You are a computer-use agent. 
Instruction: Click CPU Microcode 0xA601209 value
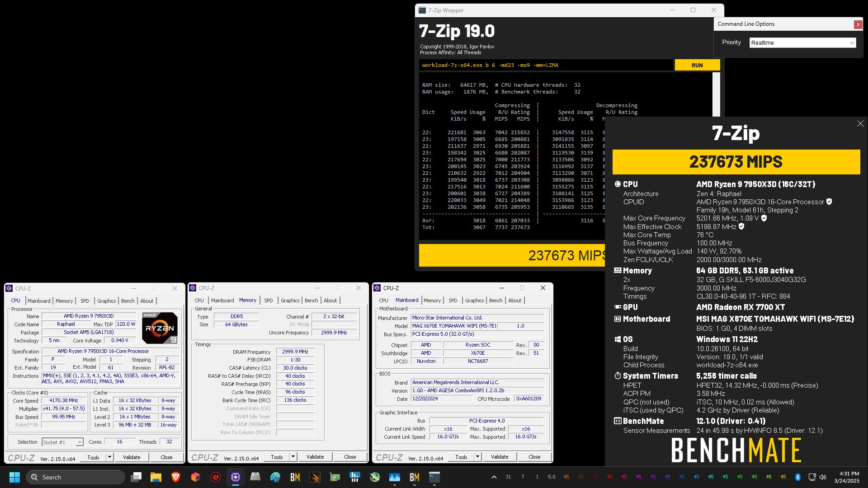[529, 399]
